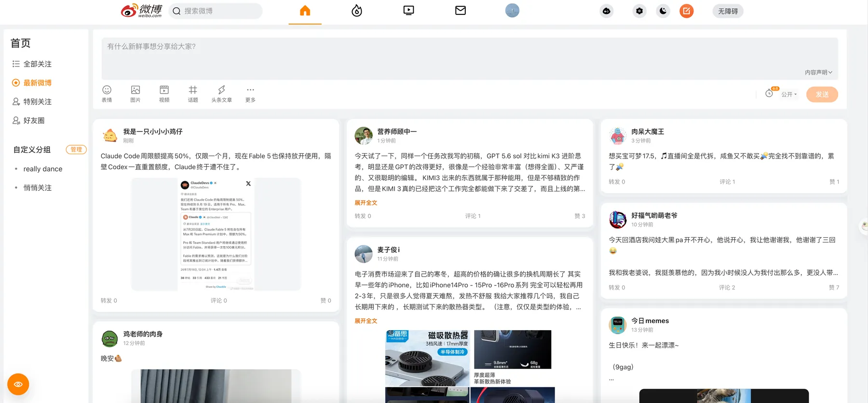Open the settings gear icon
The width and height of the screenshot is (868, 403).
(639, 11)
